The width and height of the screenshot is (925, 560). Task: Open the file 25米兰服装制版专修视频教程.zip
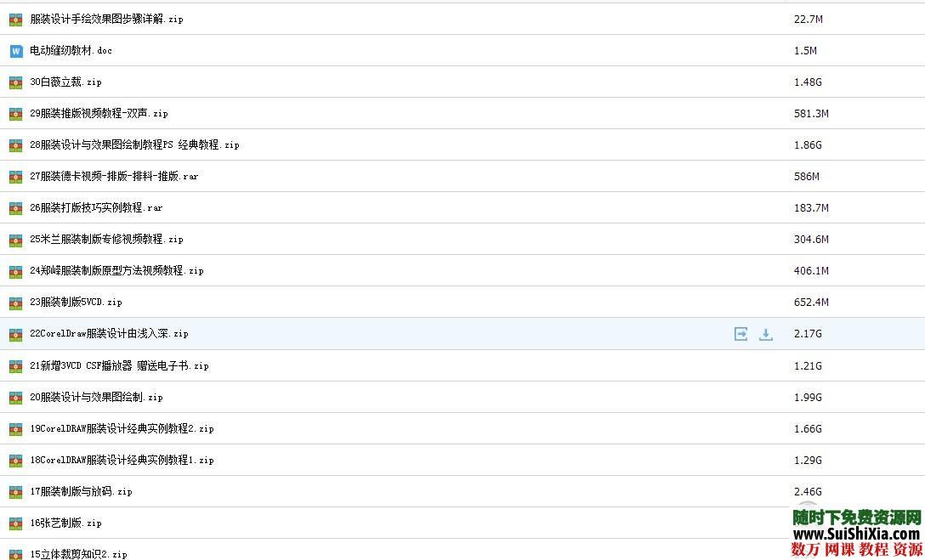tap(106, 240)
